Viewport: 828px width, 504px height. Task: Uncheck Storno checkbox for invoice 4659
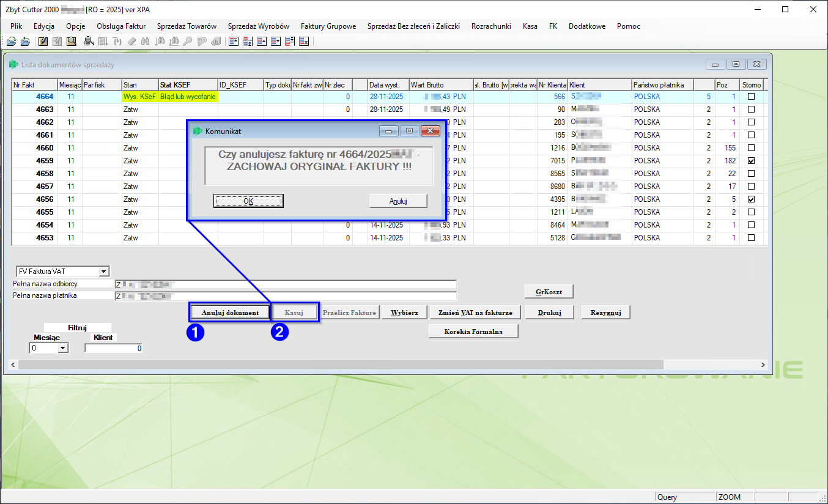[752, 161]
